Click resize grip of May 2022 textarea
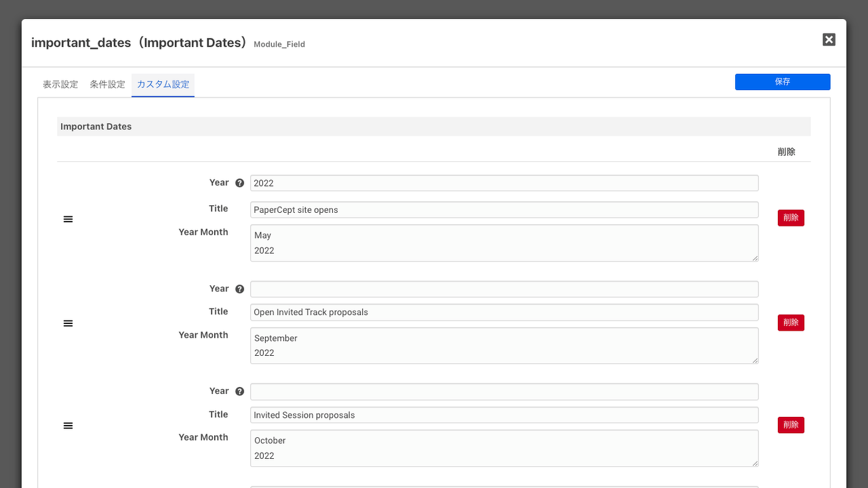The width and height of the screenshot is (868, 488). [x=755, y=258]
